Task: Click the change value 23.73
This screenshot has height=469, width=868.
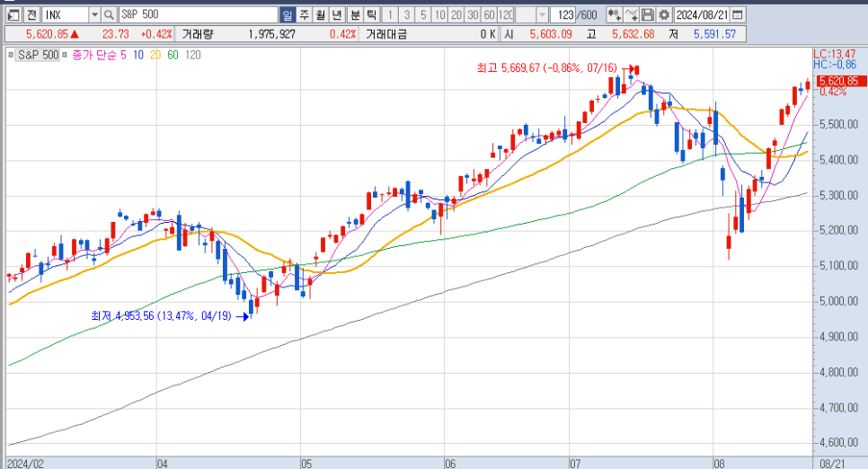Action: pyautogui.click(x=115, y=34)
